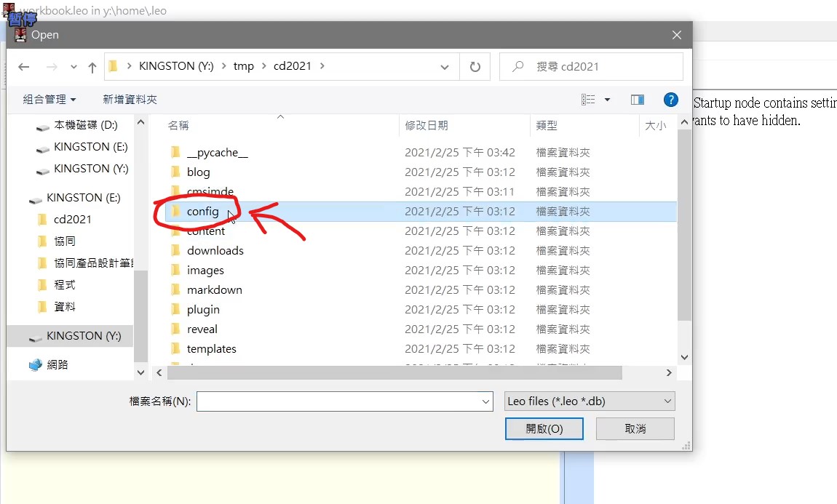Toggle the preview pane icon

(x=638, y=100)
